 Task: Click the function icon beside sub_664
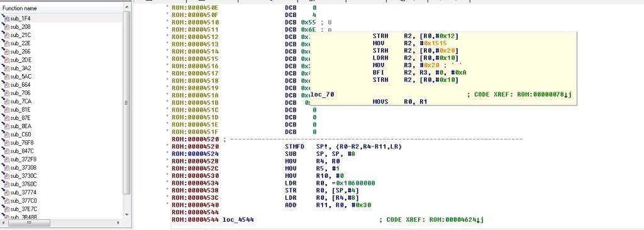(x=5, y=85)
